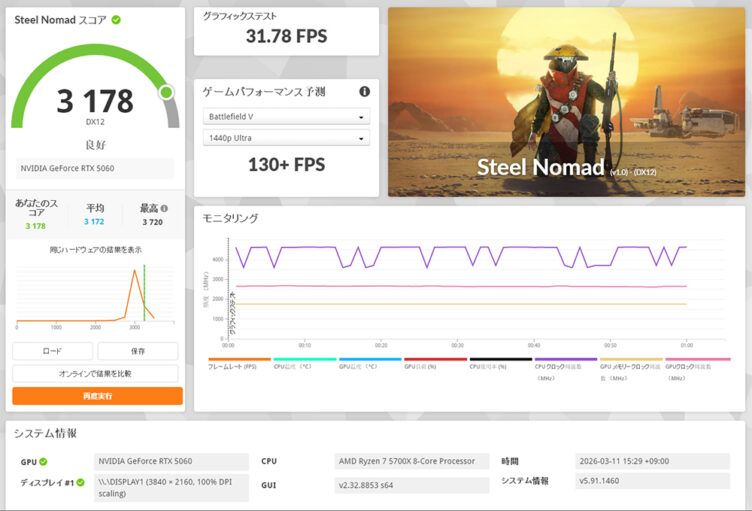Toggle the GPUクロック周波数 legend item

pos(697,369)
